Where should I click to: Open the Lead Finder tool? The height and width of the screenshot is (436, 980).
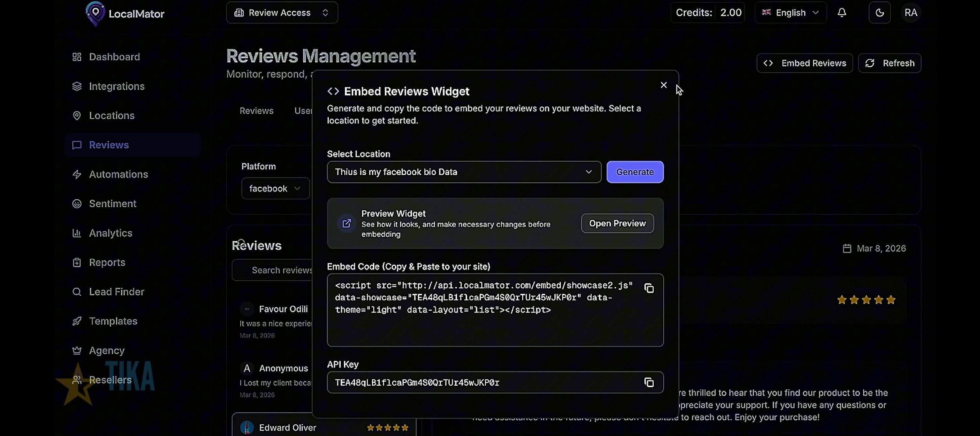[117, 291]
